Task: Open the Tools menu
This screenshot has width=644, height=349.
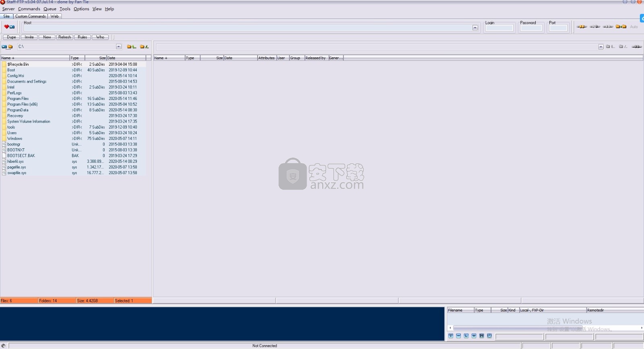Action: pyautogui.click(x=65, y=9)
